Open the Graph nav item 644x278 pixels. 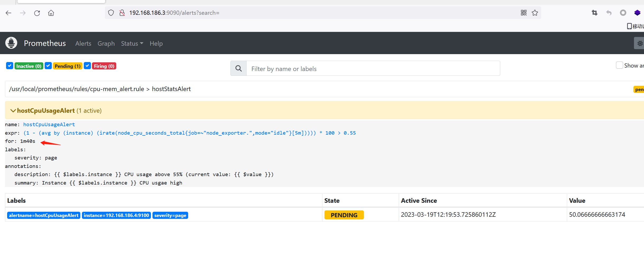[x=106, y=44]
